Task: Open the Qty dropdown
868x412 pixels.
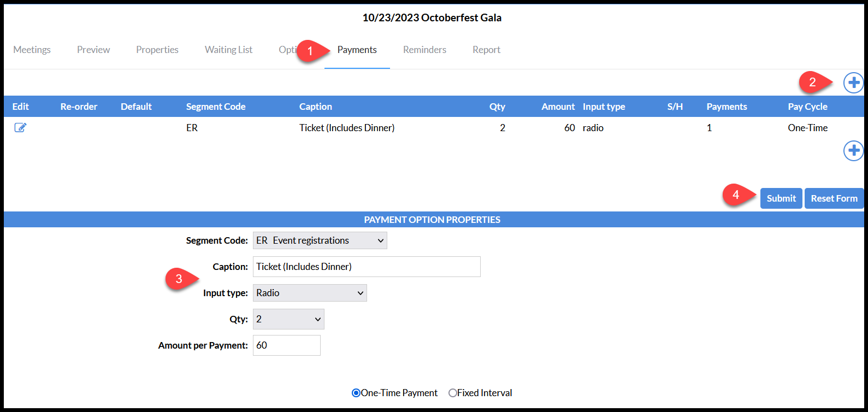Action: pyautogui.click(x=288, y=319)
